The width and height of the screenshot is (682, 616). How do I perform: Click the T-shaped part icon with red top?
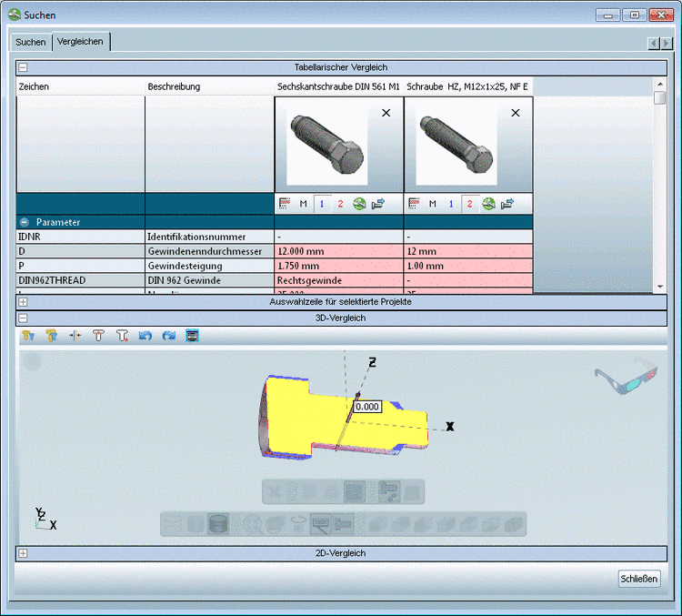(99, 336)
